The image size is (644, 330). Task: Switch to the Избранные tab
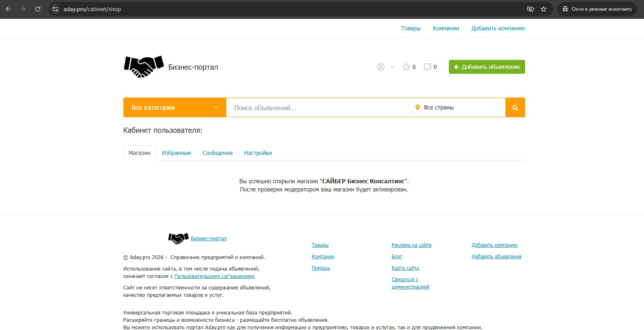coord(177,153)
